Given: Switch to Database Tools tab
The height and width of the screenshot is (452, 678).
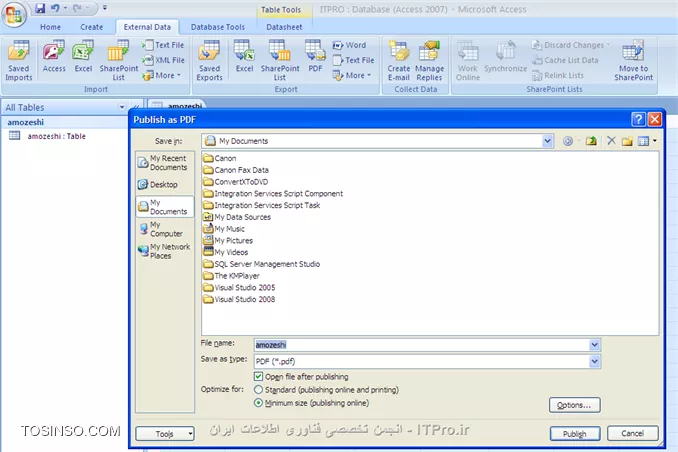Looking at the screenshot, I should [217, 27].
